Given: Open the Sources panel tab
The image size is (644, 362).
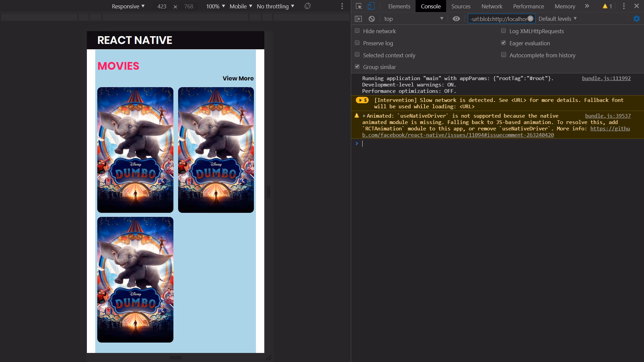Looking at the screenshot, I should (461, 6).
